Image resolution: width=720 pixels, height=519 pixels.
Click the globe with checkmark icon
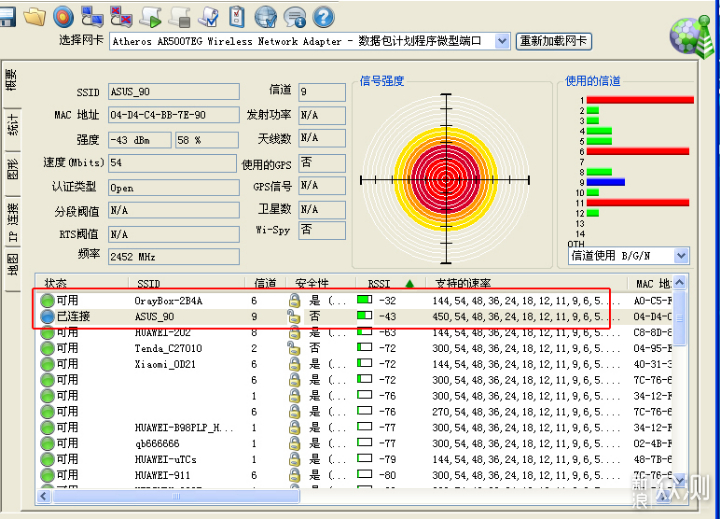coord(266,17)
